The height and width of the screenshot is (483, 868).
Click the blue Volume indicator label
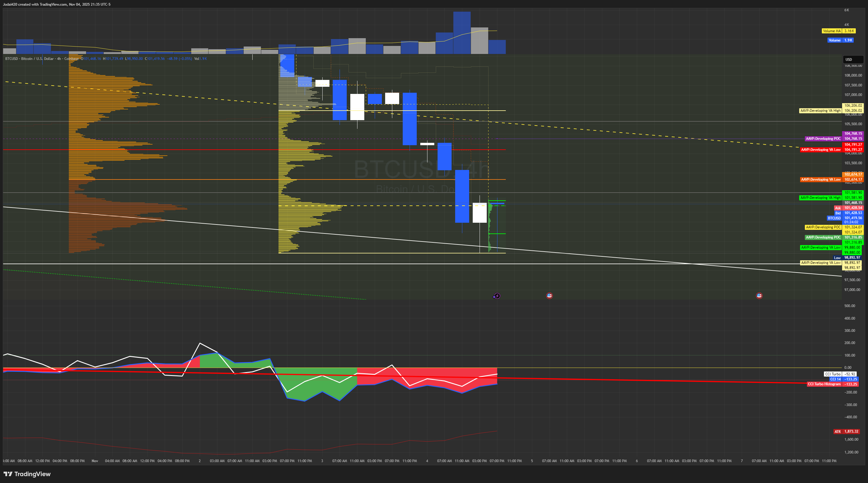point(834,40)
